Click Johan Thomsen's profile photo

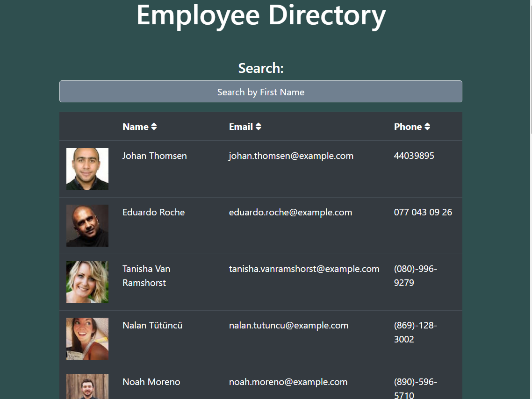(x=87, y=169)
